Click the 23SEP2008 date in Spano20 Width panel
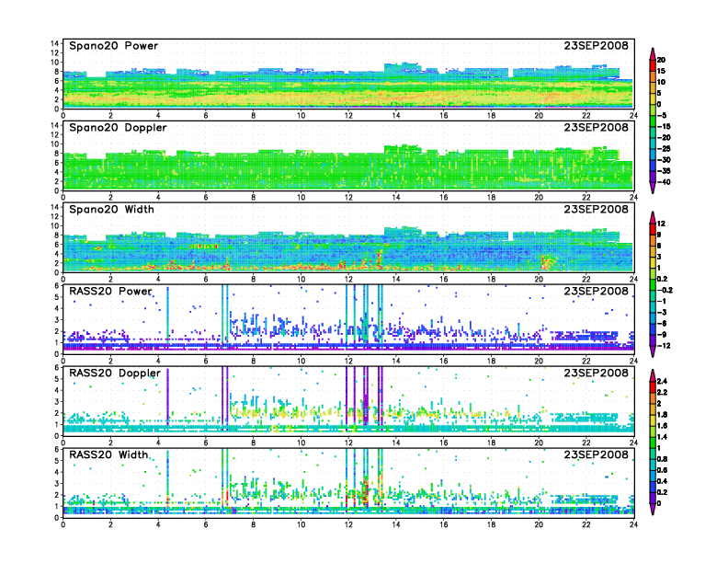The width and height of the screenshot is (728, 563). tap(597, 210)
